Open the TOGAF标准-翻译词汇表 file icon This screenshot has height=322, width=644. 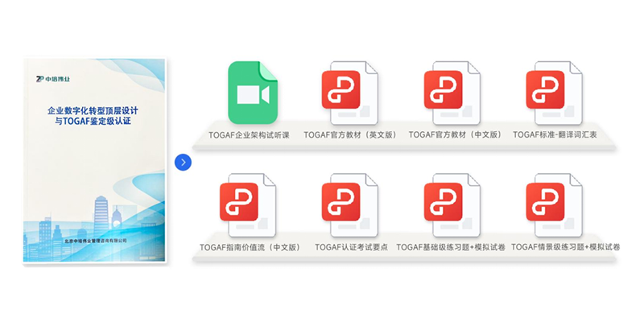pyautogui.click(x=554, y=93)
